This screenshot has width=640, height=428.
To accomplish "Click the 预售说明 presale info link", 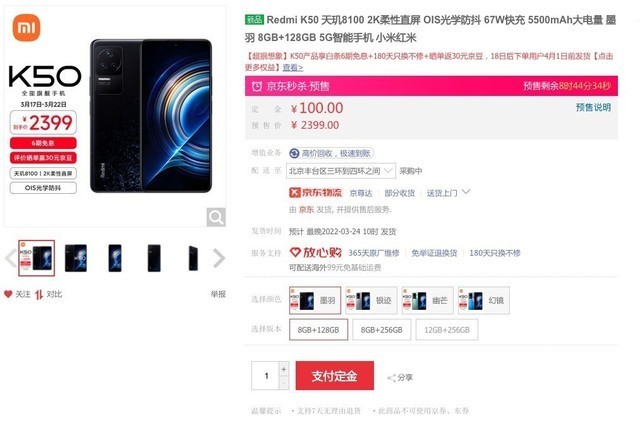I will 593,107.
